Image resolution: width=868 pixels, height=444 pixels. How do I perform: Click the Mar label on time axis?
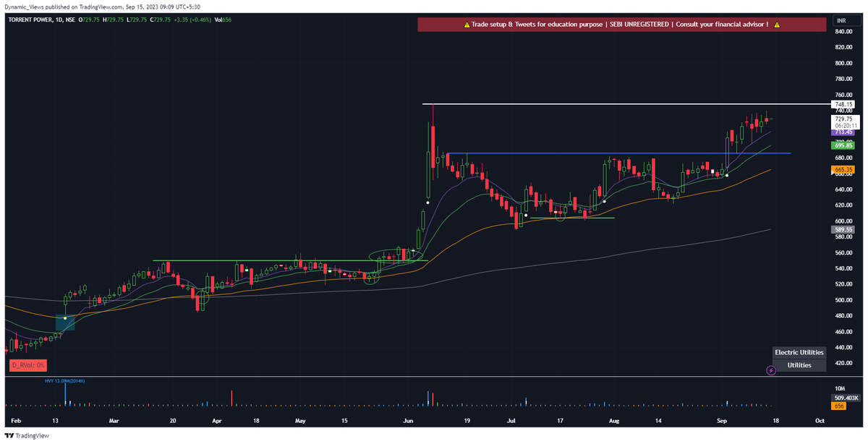[113, 420]
